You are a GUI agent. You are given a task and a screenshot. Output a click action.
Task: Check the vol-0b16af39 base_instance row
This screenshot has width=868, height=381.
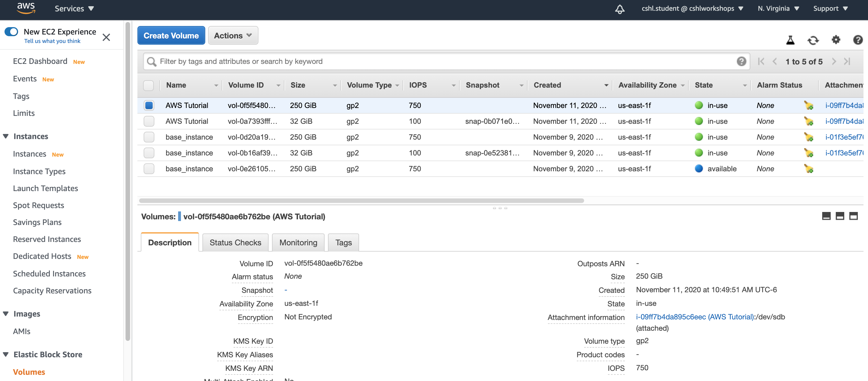pos(149,153)
